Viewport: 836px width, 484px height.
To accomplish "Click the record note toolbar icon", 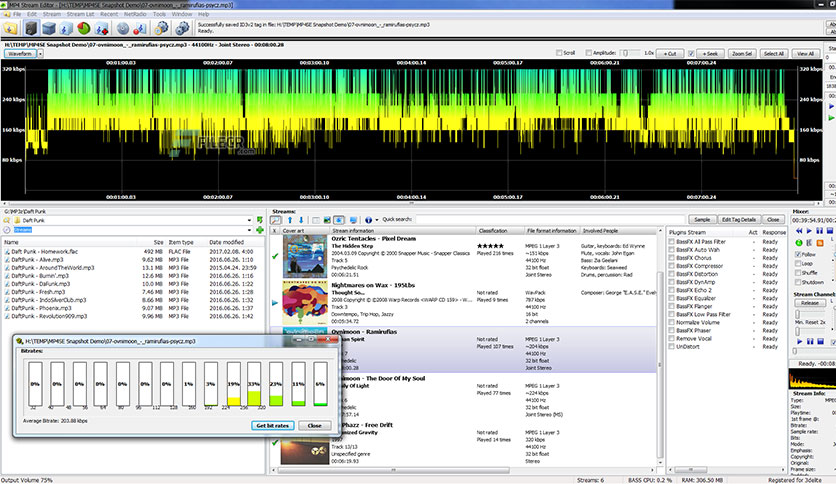I will (x=140, y=28).
